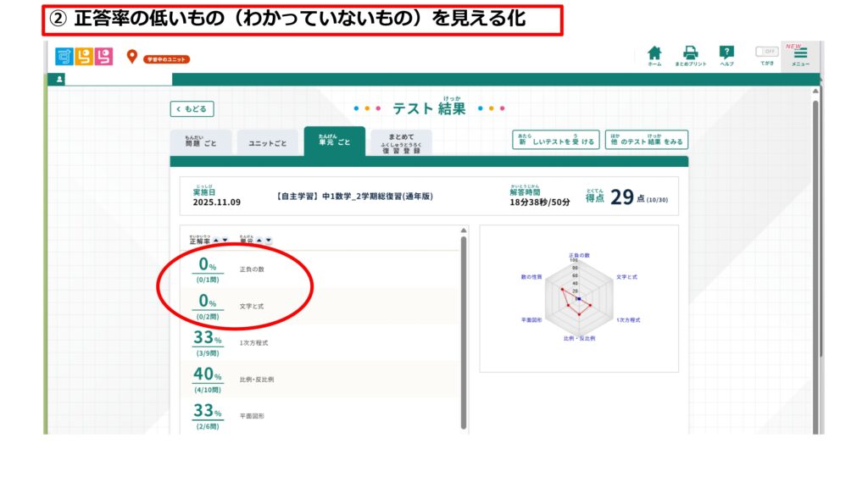Click 新しいテストを受ける button

(x=556, y=141)
